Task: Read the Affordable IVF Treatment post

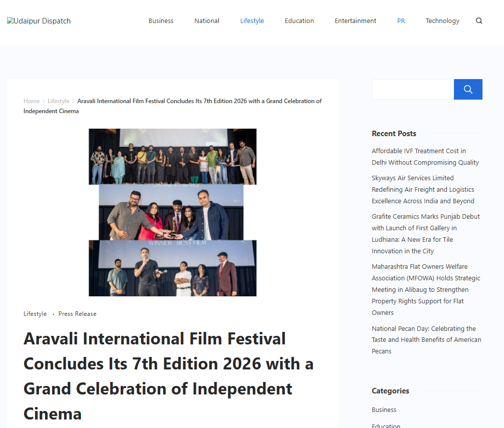Action: coord(425,157)
